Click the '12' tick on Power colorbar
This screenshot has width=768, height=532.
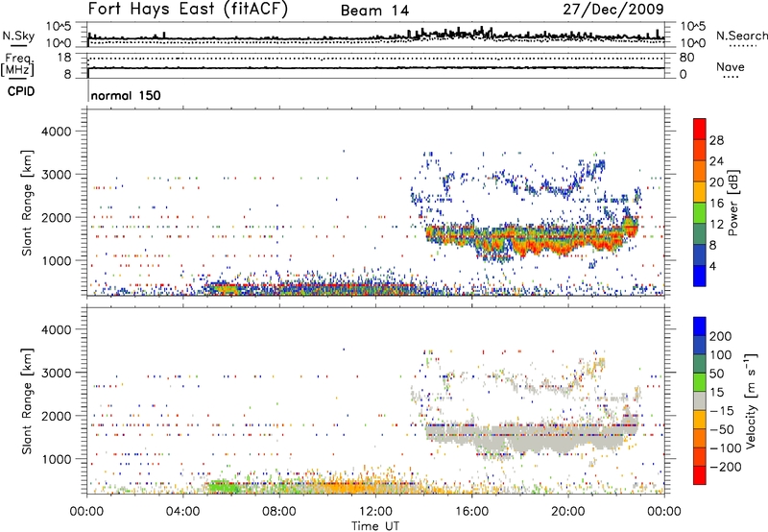[716, 225]
